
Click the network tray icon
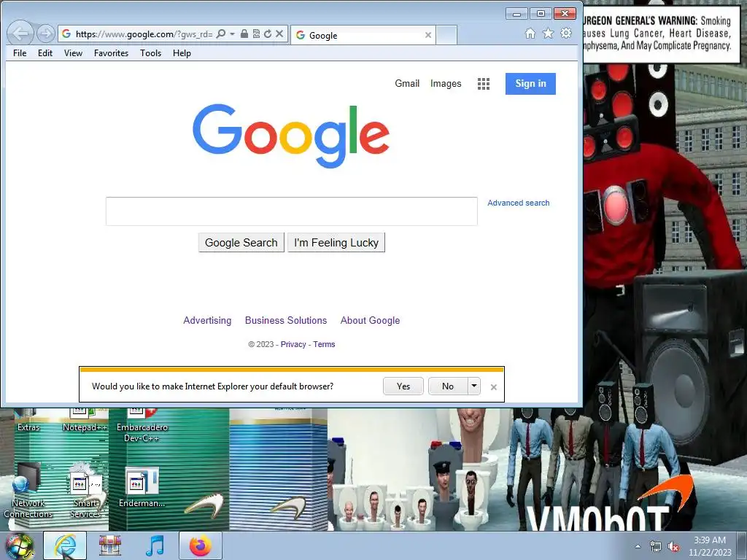coord(656,546)
